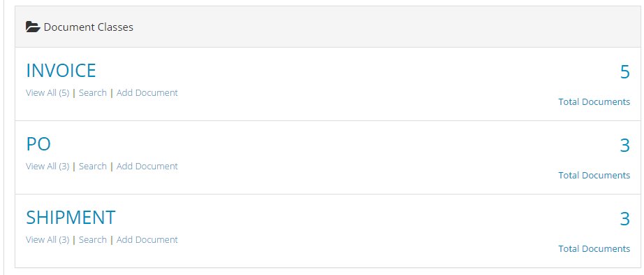Click Total Documents label in SHIPMENT row
This screenshot has width=644, height=275.
point(594,248)
